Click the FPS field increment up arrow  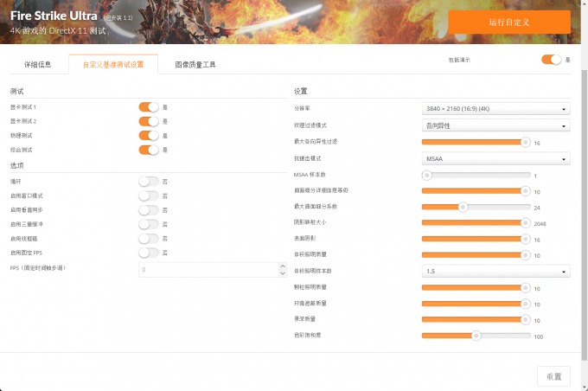(x=283, y=266)
